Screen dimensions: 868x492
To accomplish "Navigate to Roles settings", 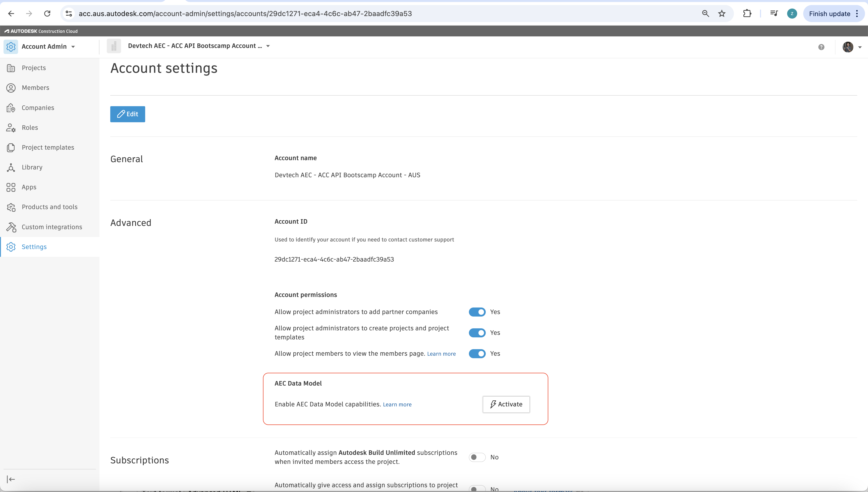I will (x=30, y=128).
